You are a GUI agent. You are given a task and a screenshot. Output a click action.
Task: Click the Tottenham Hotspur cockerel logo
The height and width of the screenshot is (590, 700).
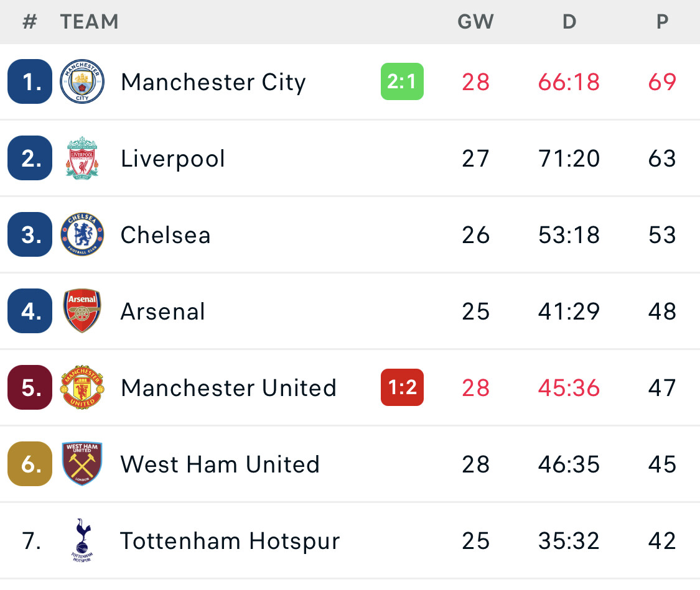point(82,540)
